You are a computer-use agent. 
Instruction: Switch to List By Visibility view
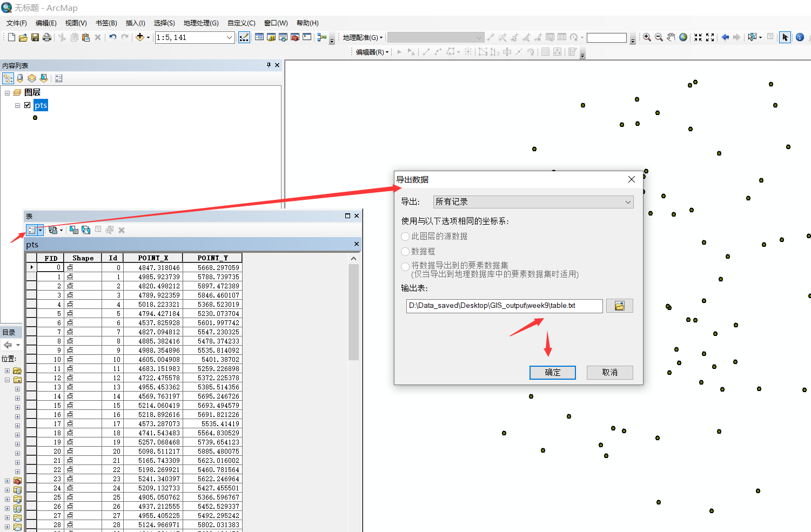pyautogui.click(x=32, y=78)
